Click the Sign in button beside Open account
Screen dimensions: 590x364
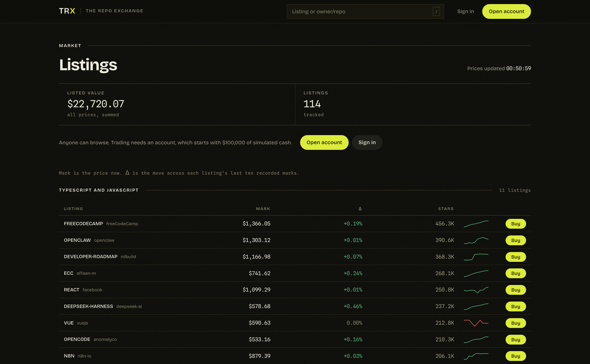(x=367, y=143)
